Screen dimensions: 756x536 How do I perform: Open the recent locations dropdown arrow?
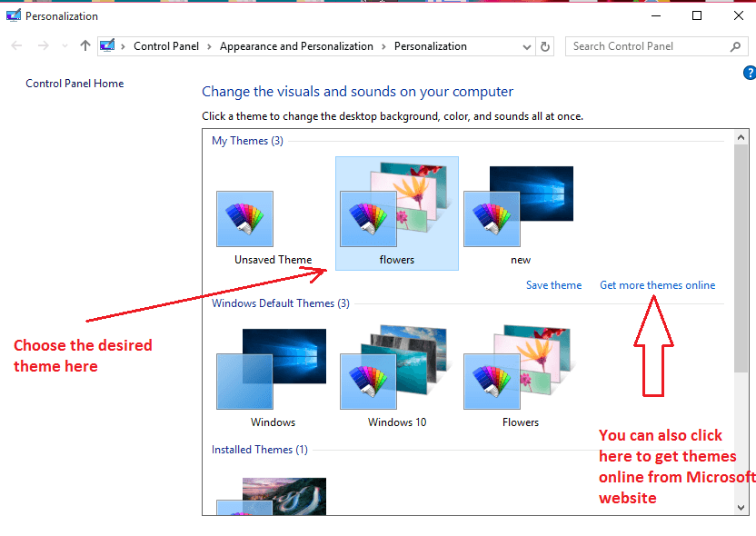(x=65, y=46)
